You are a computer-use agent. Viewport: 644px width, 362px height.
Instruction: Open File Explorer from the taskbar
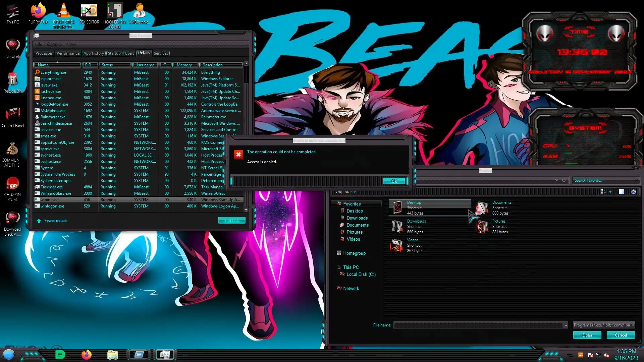(x=112, y=355)
